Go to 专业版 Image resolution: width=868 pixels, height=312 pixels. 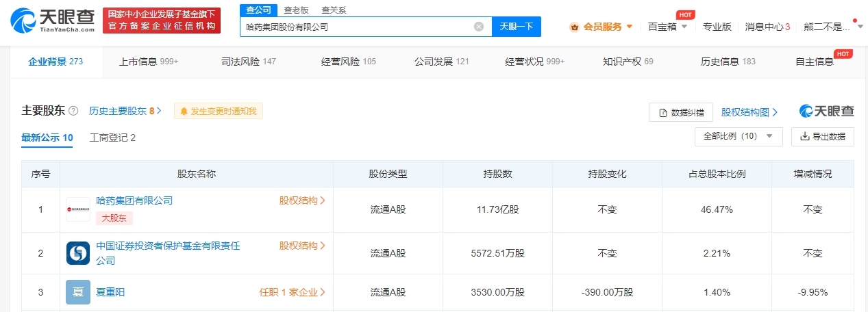coord(717,27)
